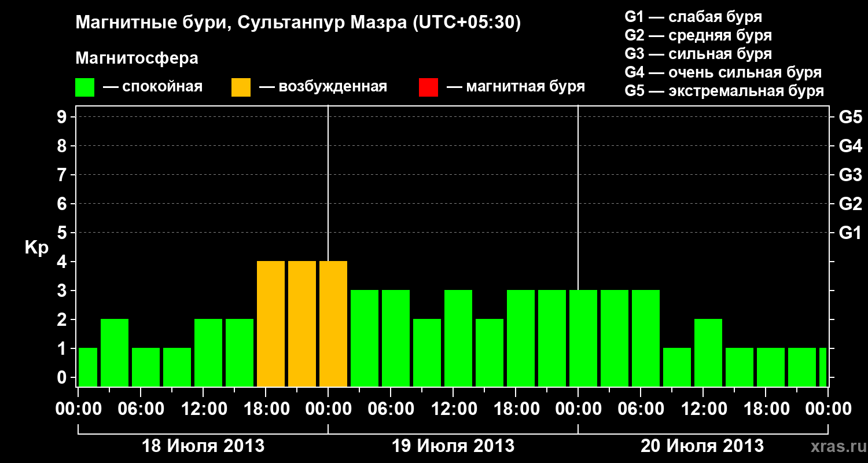Click the first orange Kp 4 bar at 18:00
Image resolution: width=868 pixels, height=463 pixels.
[271, 324]
